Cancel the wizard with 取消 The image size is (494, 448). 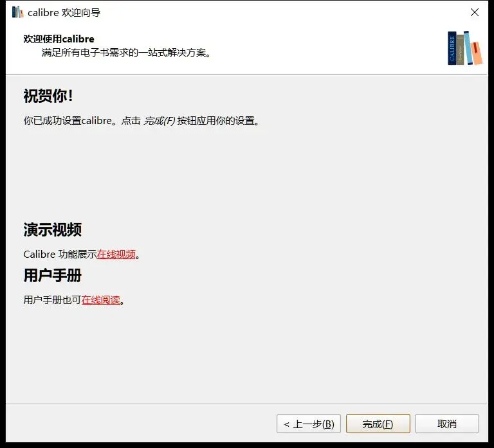click(x=447, y=424)
